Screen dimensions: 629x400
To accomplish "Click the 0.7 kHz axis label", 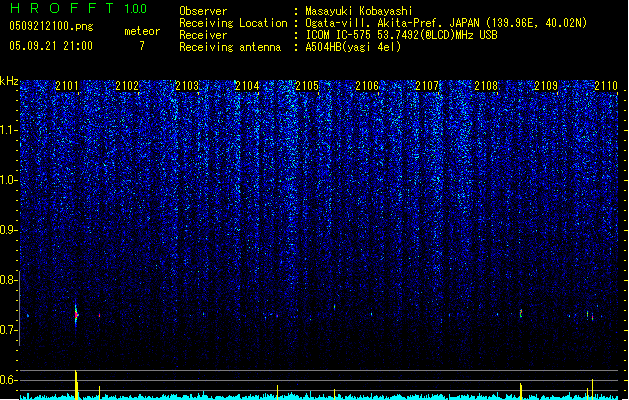I will coord(8,330).
